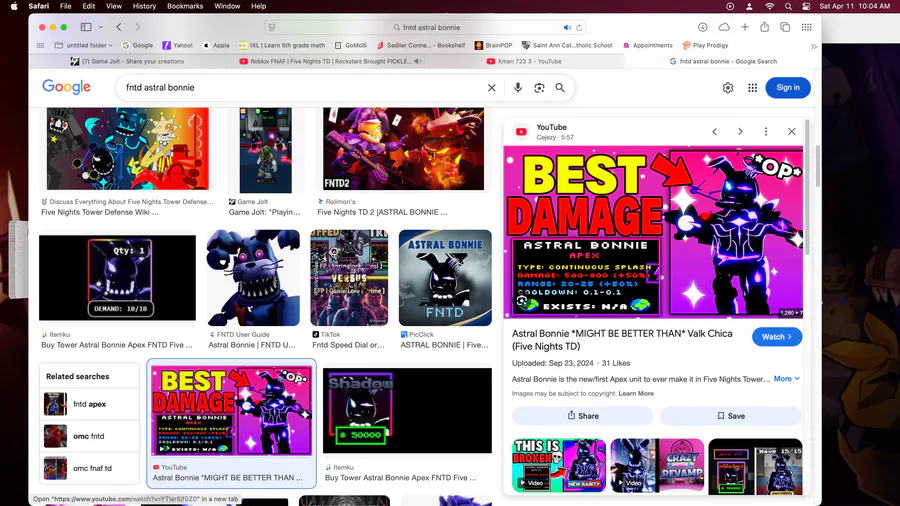Mute the Roblox FNAF tab audio icon
Viewport: 900px width, 506px height.
tap(418, 61)
